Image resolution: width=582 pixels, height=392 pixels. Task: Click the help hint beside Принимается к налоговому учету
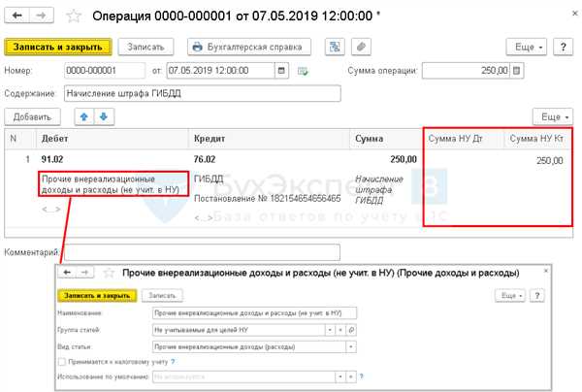tap(173, 362)
